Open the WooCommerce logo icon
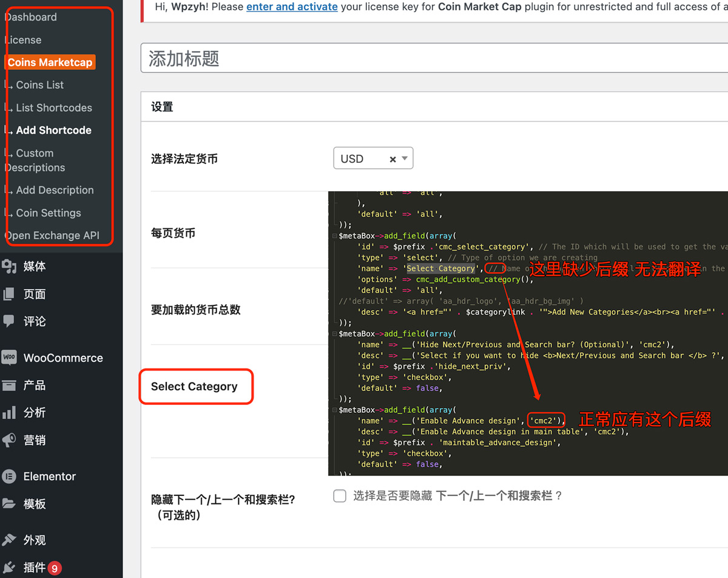This screenshot has height=578, width=728. pyautogui.click(x=9, y=358)
